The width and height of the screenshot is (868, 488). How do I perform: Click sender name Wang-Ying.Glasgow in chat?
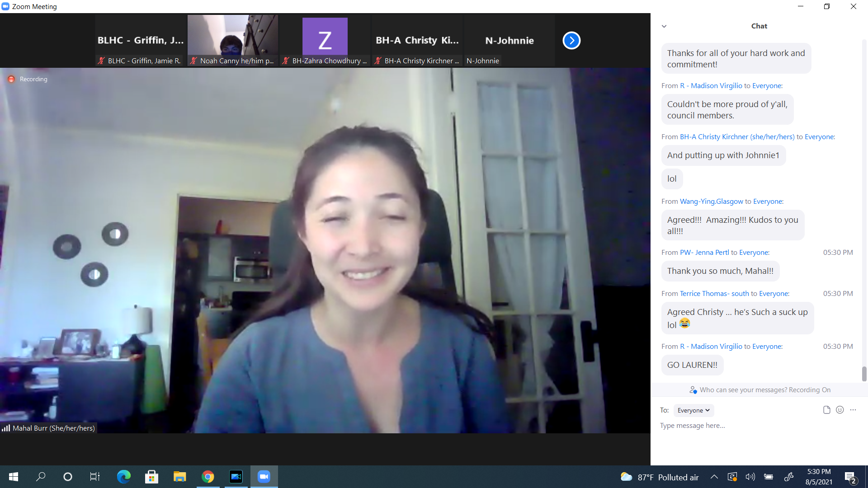point(711,202)
